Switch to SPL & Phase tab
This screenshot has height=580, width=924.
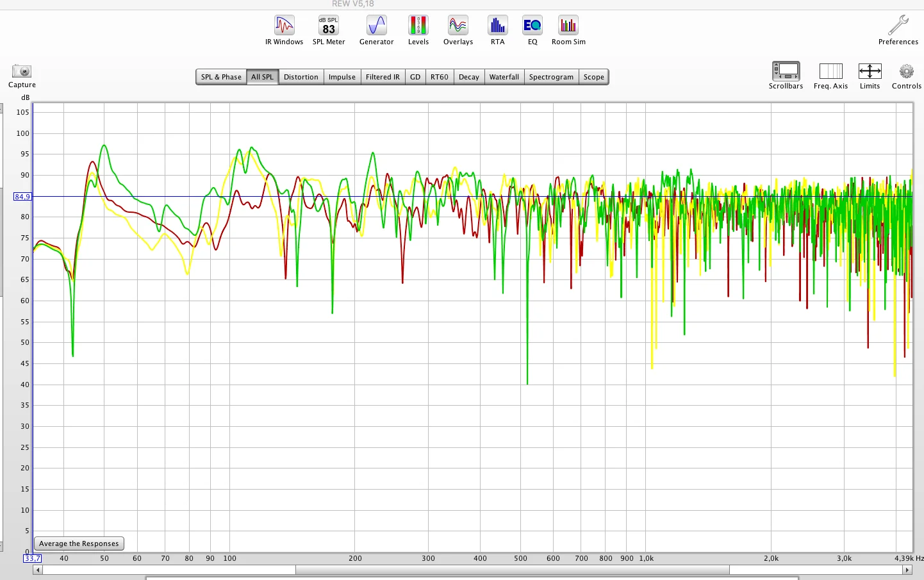(x=221, y=77)
